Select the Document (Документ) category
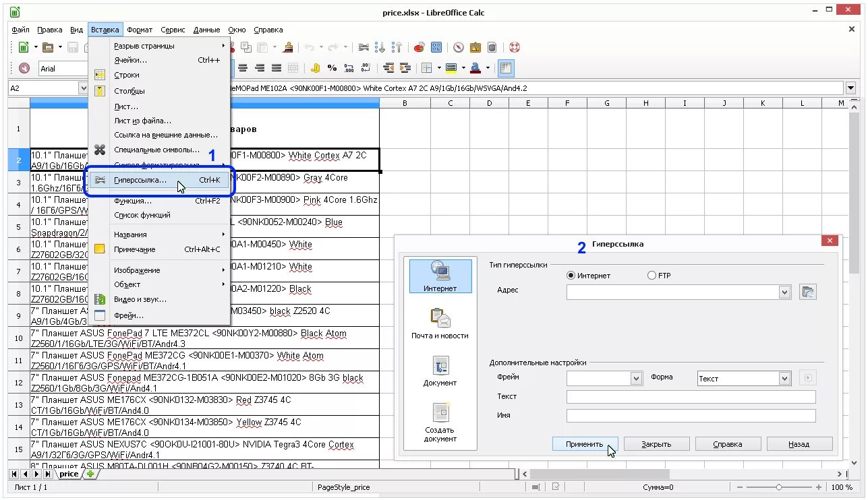Screen dimensions: 868x500 point(440,371)
